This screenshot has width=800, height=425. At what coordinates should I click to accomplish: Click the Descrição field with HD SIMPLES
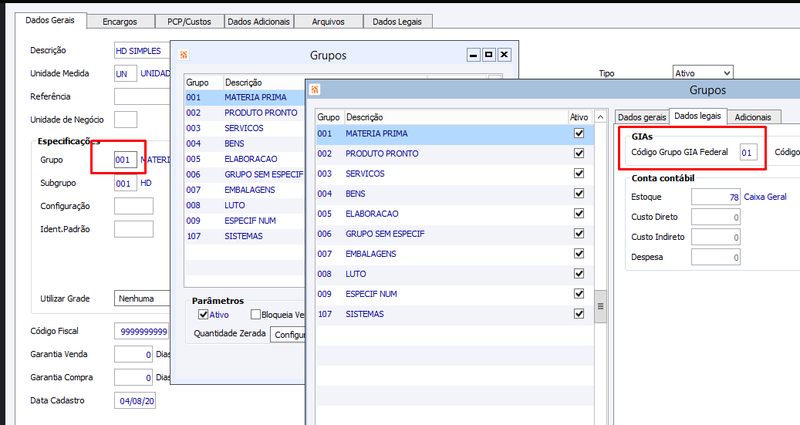(142, 51)
